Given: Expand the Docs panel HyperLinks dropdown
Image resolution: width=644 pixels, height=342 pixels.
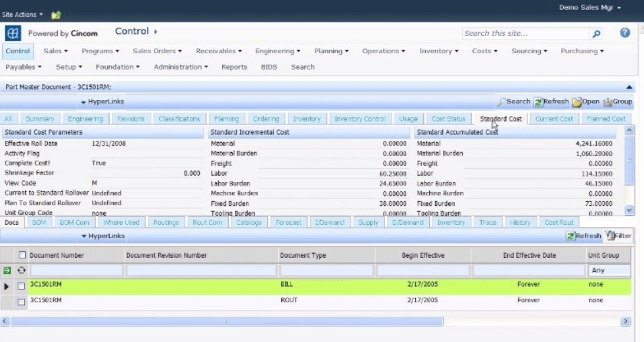Looking at the screenshot, I should click(103, 236).
